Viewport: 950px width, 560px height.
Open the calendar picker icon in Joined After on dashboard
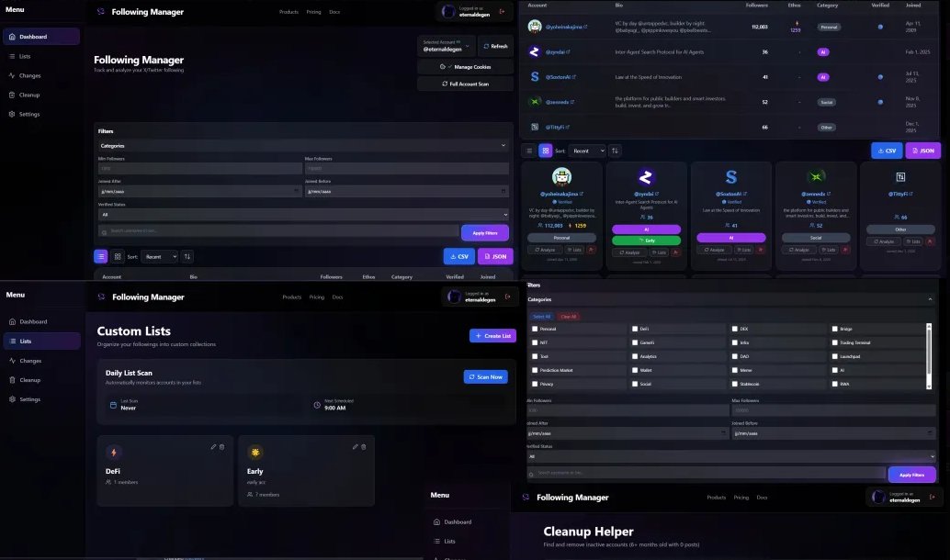[x=296, y=191]
